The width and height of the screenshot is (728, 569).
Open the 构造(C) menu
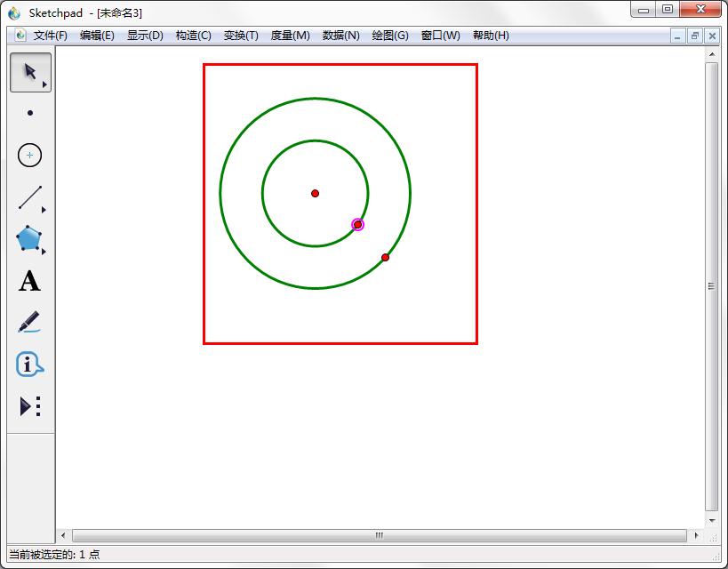193,36
